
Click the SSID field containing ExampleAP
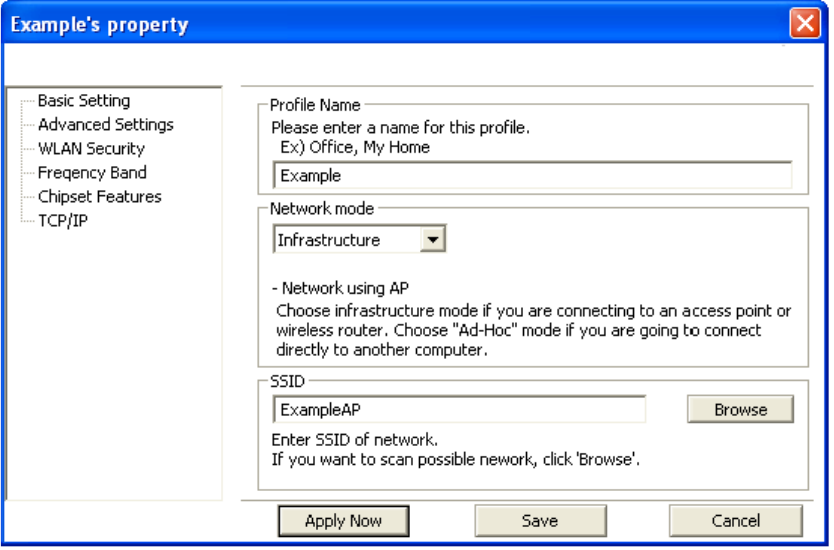pos(460,410)
